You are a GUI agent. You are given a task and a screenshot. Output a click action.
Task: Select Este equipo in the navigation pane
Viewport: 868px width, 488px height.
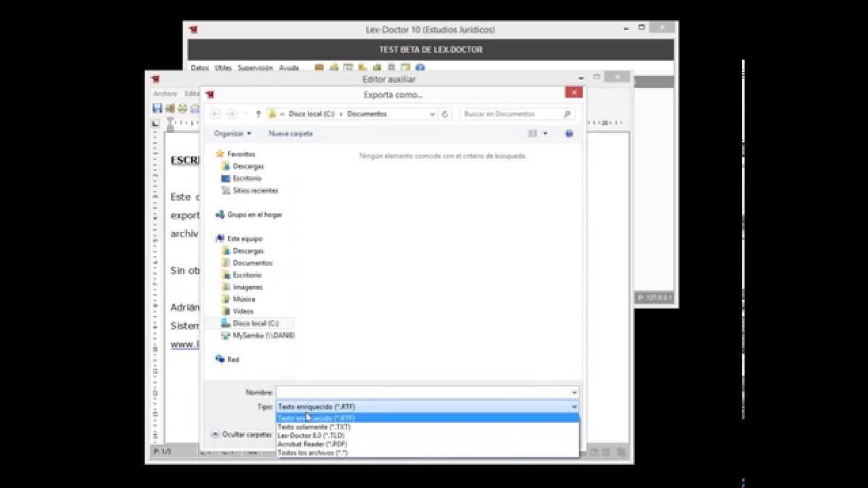click(239, 239)
